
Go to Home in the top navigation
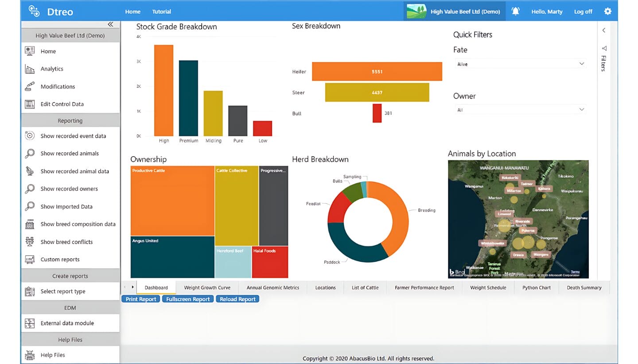click(x=133, y=12)
